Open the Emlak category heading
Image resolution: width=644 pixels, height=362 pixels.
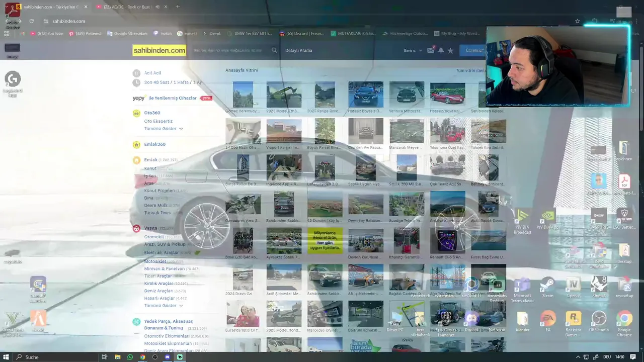coord(151,160)
